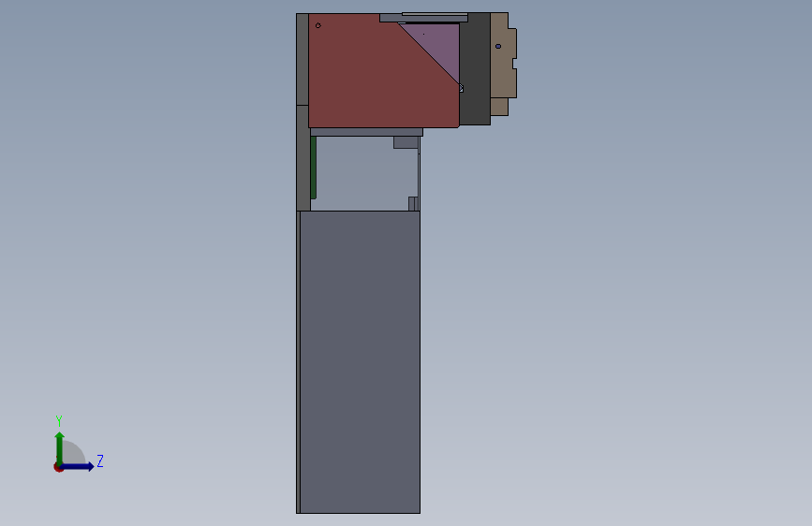Viewport: 812px width, 526px height.
Task: Select the thin top cover plate
Action: (x=435, y=14)
